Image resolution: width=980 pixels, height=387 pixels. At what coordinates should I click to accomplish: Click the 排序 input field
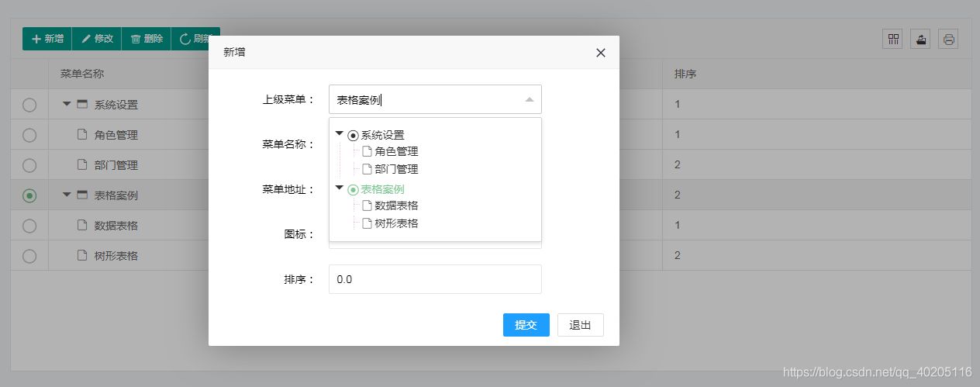coord(435,279)
